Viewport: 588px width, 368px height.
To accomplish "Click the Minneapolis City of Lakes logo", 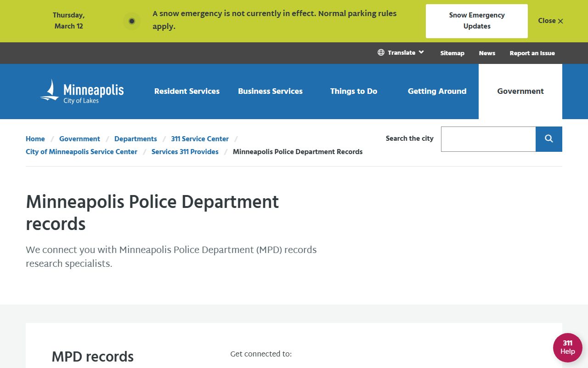I will [x=82, y=92].
